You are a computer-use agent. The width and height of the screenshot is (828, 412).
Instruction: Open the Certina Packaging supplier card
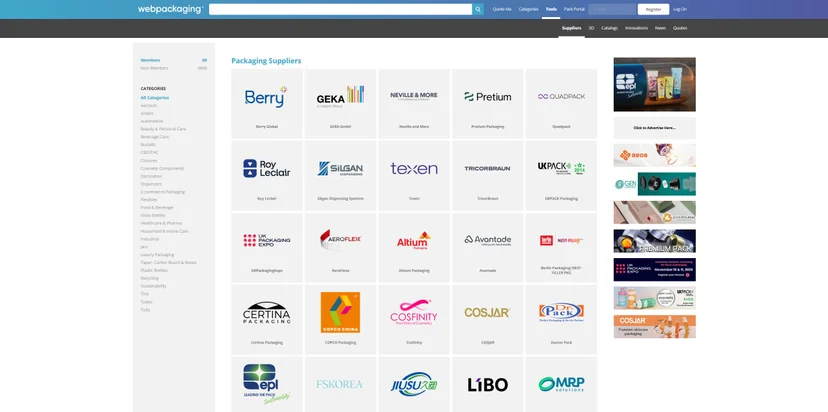coord(267,319)
